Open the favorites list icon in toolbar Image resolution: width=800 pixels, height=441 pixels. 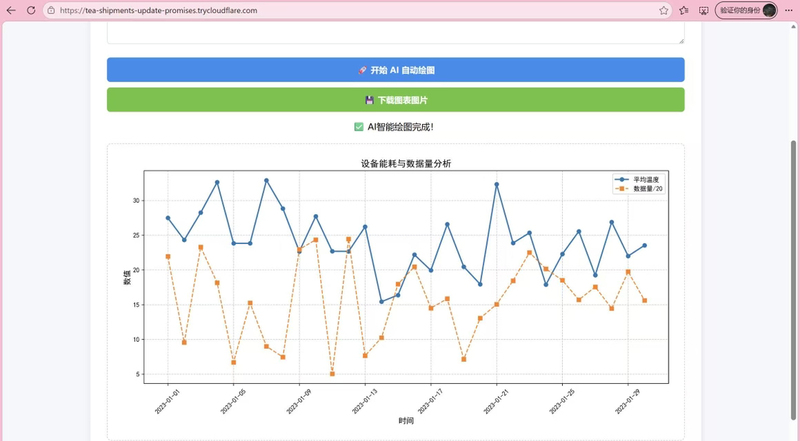coord(684,10)
